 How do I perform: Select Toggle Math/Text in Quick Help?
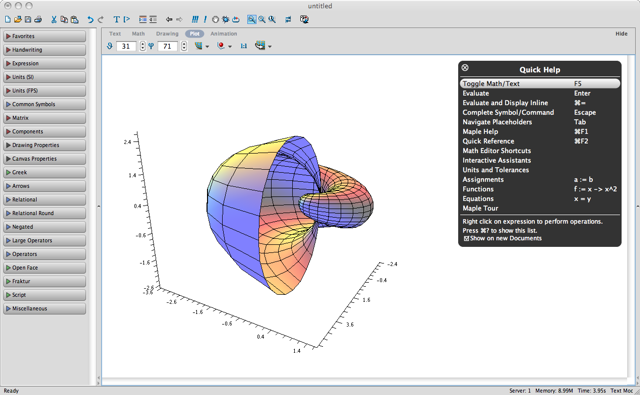coord(540,83)
